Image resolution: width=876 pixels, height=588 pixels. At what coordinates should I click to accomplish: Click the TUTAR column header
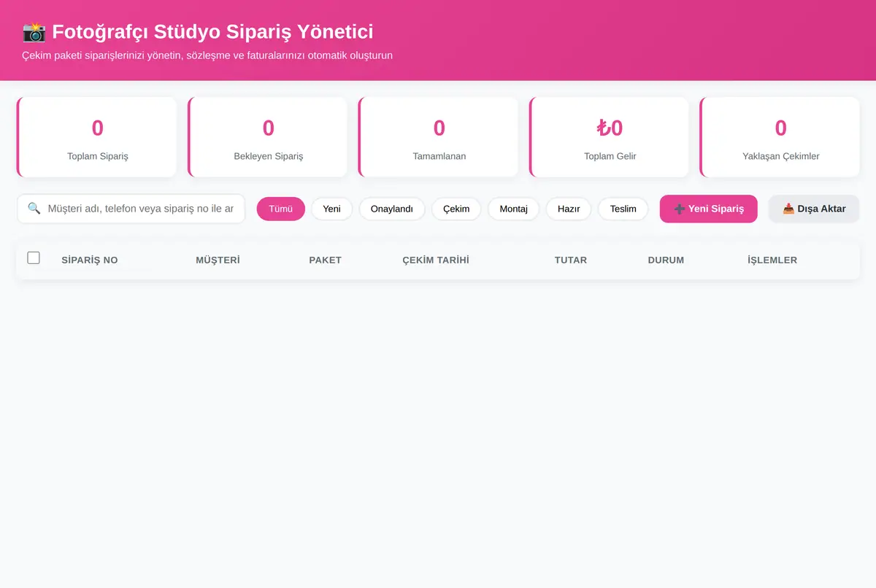point(571,260)
